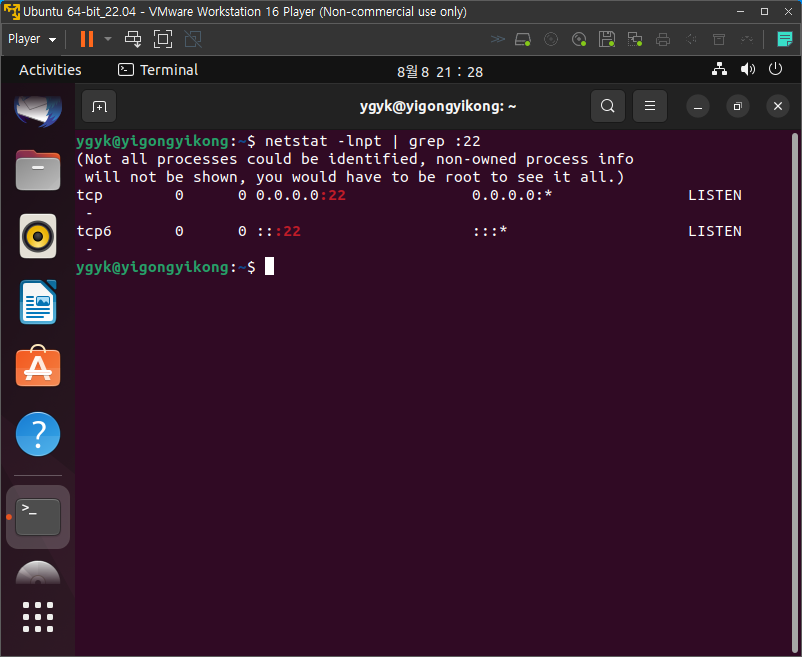Open the Terminal app menu in the top bar

coord(158,70)
